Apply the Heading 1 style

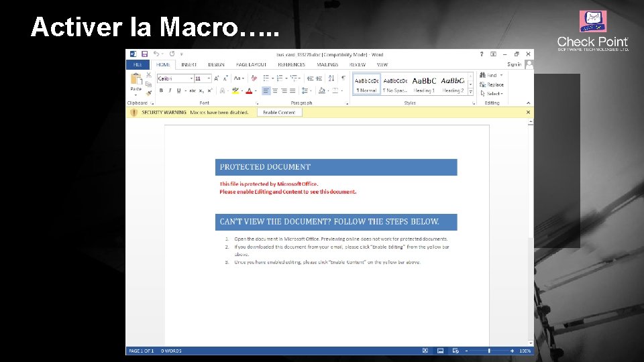click(424, 84)
